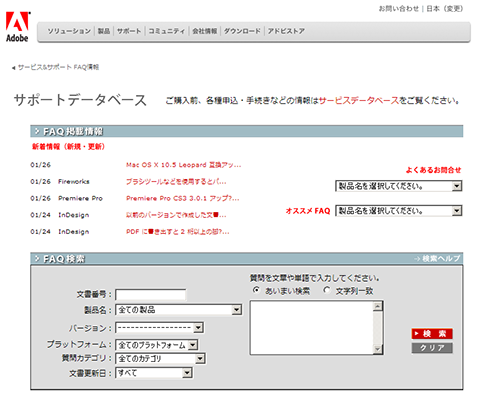Open the サポート menu

(129, 31)
